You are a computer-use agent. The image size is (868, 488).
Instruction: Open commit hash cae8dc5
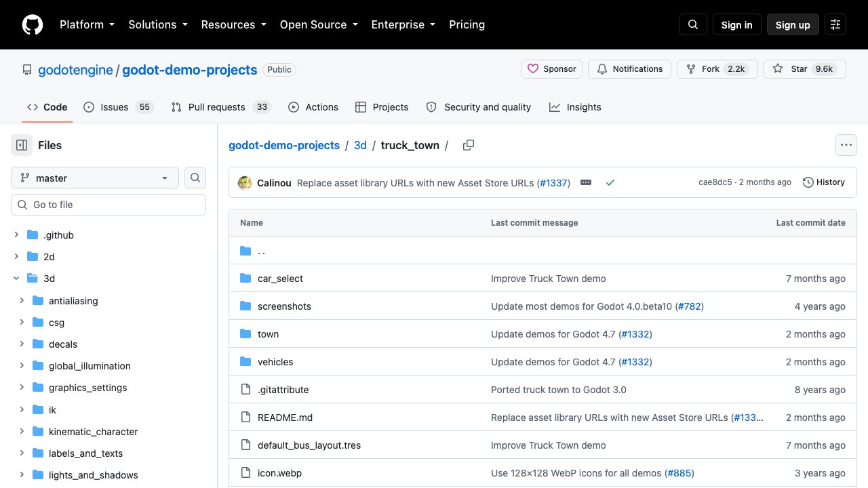[715, 182]
